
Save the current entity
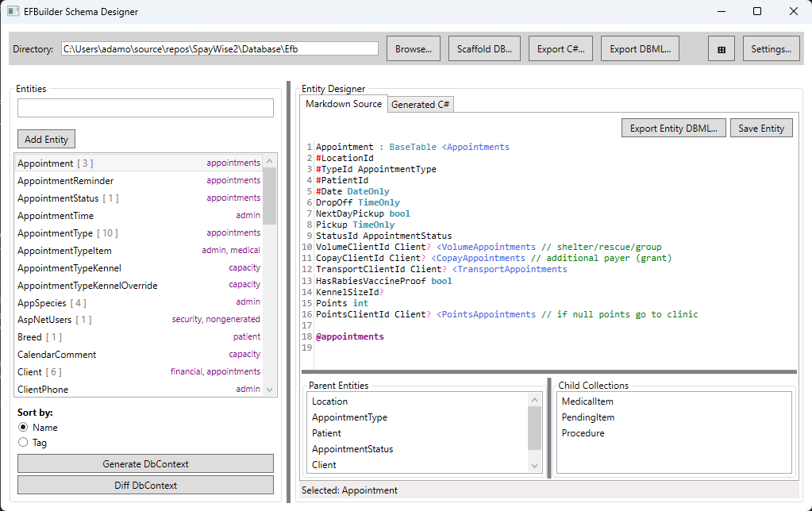click(x=761, y=129)
